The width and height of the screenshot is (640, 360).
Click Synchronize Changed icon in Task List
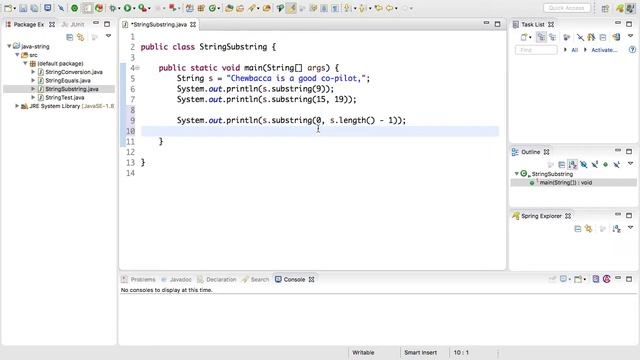coord(616,38)
